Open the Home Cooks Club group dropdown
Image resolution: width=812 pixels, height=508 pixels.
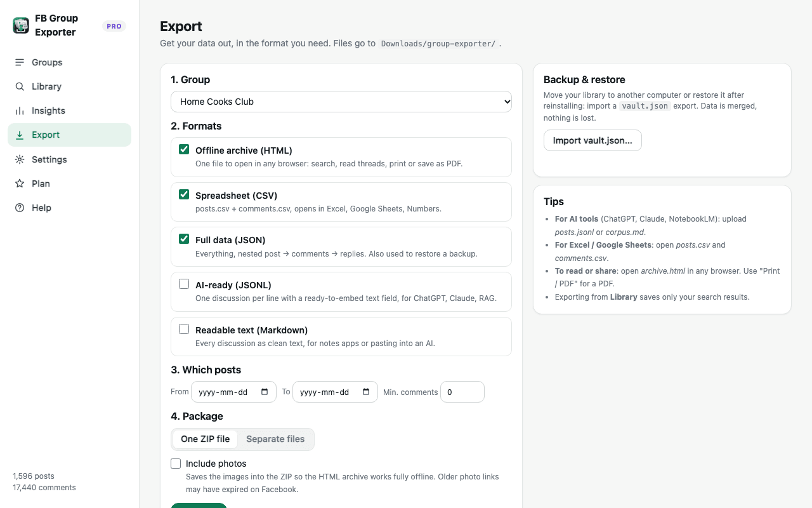(x=341, y=102)
